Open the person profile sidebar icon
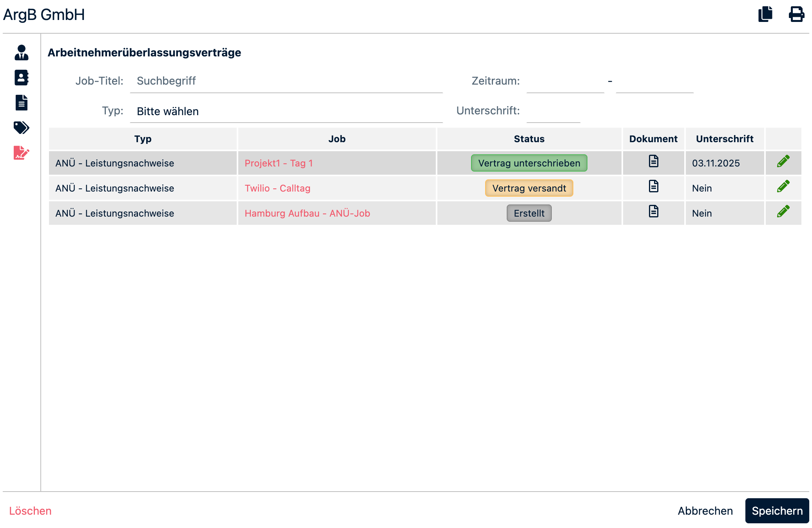This screenshot has width=812, height=528. point(22,52)
